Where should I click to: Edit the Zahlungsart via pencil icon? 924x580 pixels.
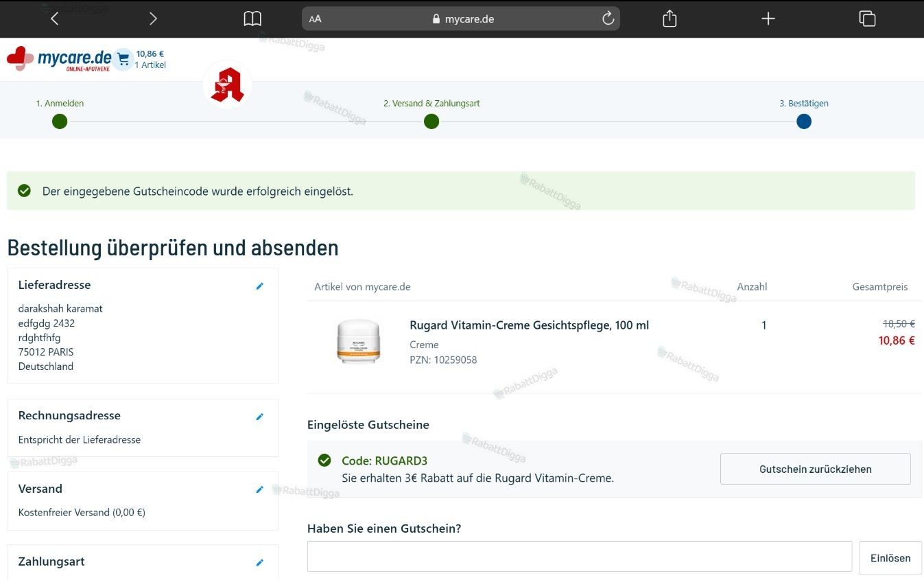point(259,562)
